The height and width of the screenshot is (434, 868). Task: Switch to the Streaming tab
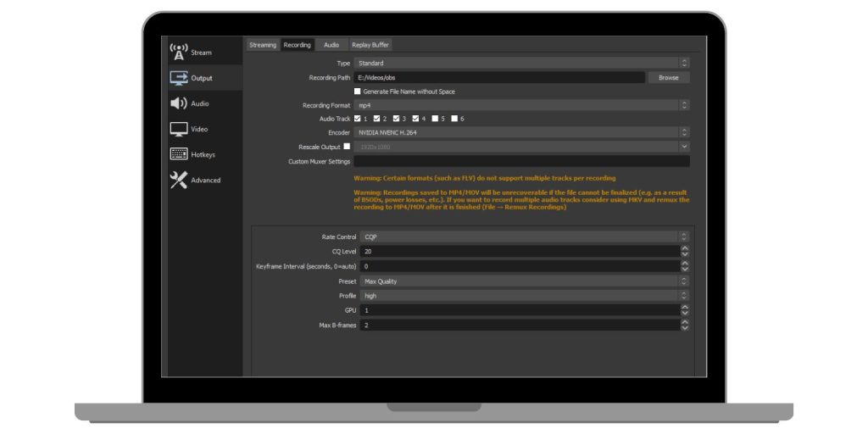pyautogui.click(x=263, y=45)
